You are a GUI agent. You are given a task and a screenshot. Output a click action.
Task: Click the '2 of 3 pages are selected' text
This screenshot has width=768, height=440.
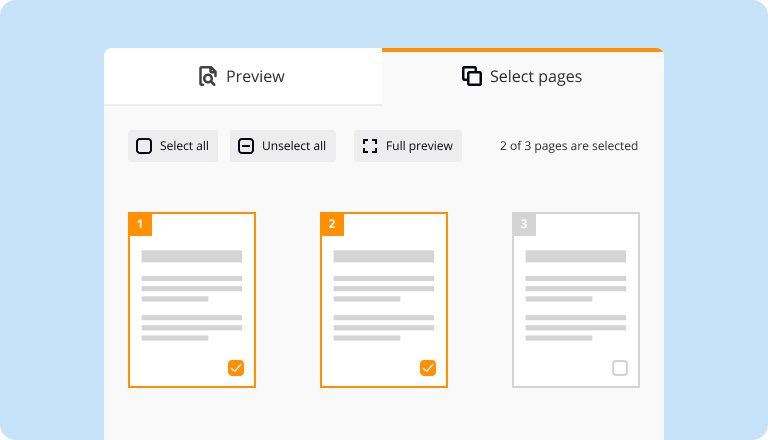click(x=568, y=146)
